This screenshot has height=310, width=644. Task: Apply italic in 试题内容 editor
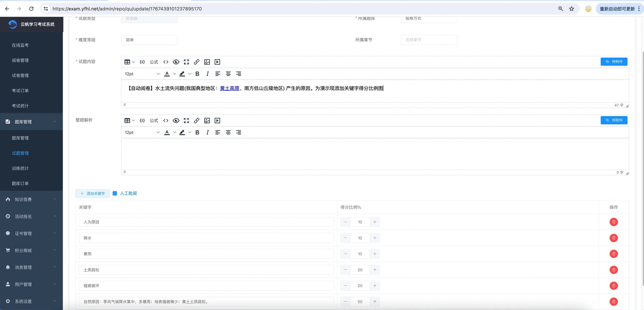[x=208, y=74]
